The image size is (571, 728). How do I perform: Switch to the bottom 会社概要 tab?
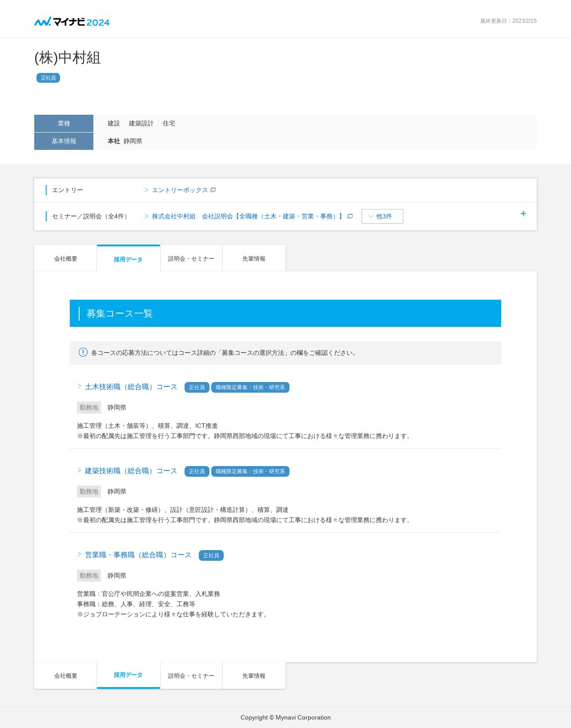click(x=65, y=676)
